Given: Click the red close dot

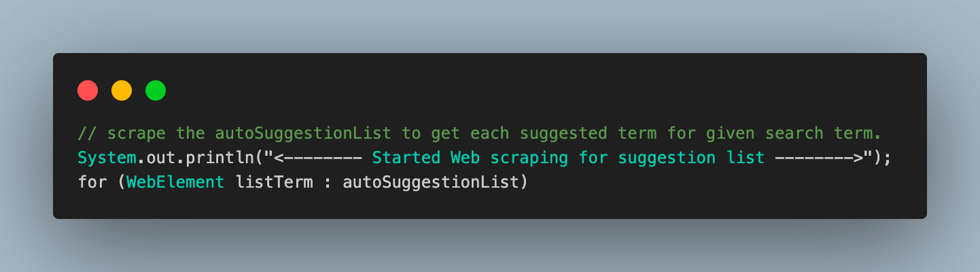Looking at the screenshot, I should point(88,90).
